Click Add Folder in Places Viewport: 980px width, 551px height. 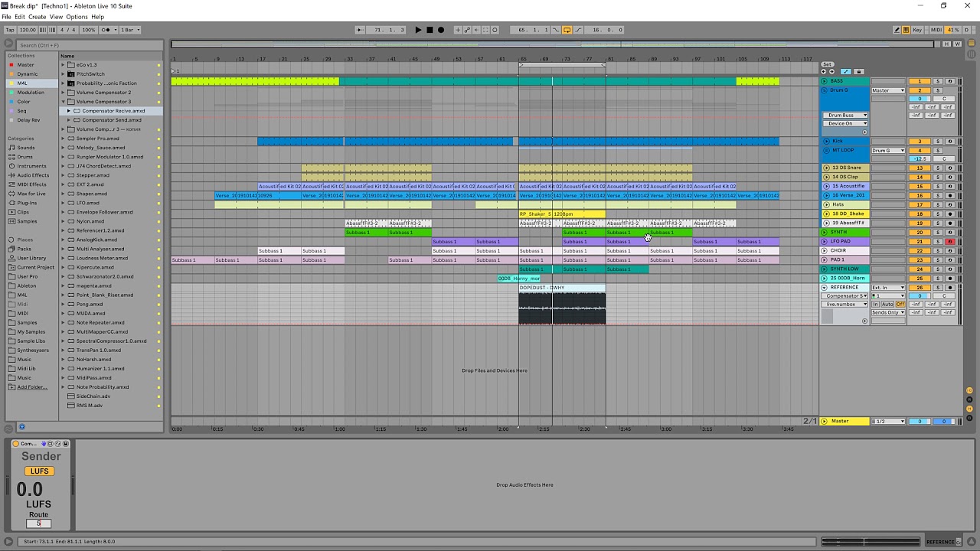click(x=31, y=387)
